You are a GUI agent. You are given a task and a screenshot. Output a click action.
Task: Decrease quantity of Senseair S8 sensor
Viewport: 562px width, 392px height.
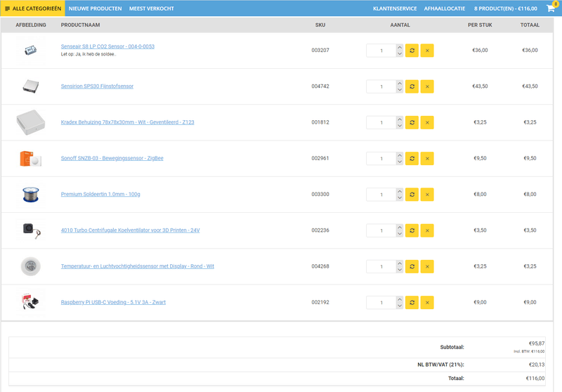400,54
